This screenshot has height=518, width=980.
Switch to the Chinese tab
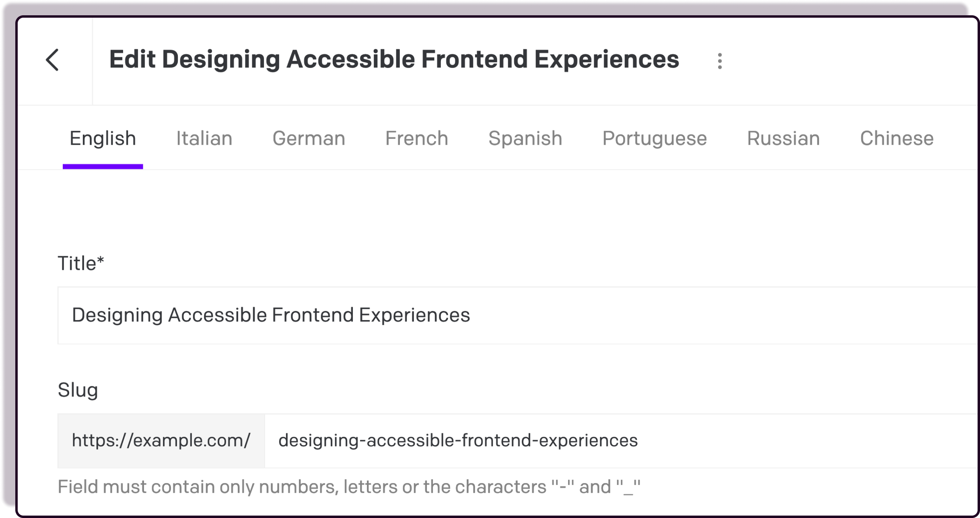pyautogui.click(x=896, y=139)
